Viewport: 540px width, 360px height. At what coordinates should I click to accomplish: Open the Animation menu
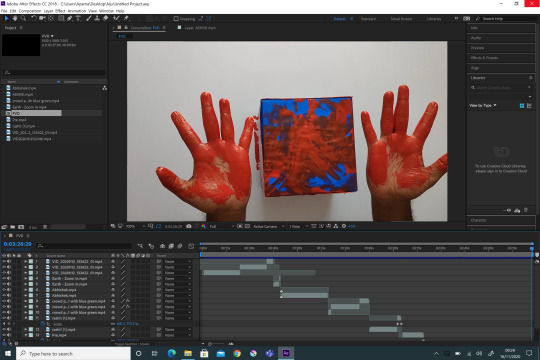pyautogui.click(x=76, y=11)
